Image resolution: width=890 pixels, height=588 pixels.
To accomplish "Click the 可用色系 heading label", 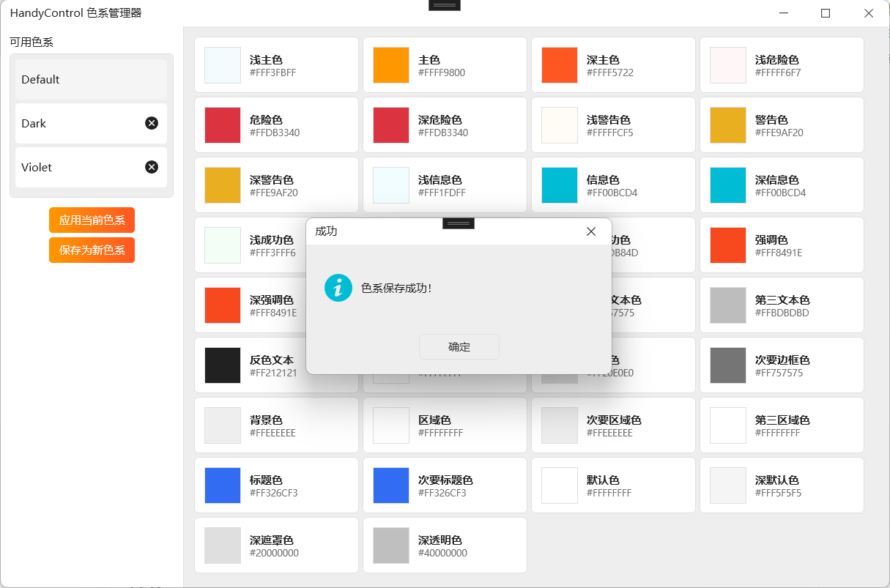I will (x=31, y=42).
